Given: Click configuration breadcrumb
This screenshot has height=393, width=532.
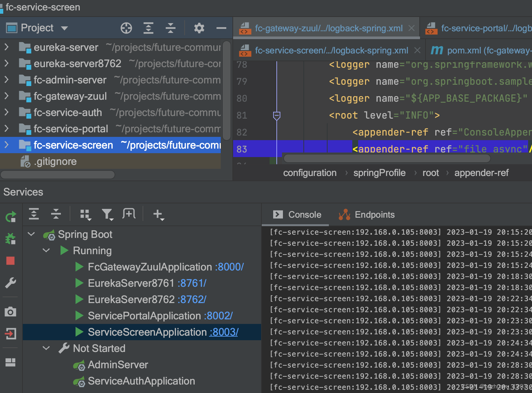Looking at the screenshot, I should [x=310, y=173].
